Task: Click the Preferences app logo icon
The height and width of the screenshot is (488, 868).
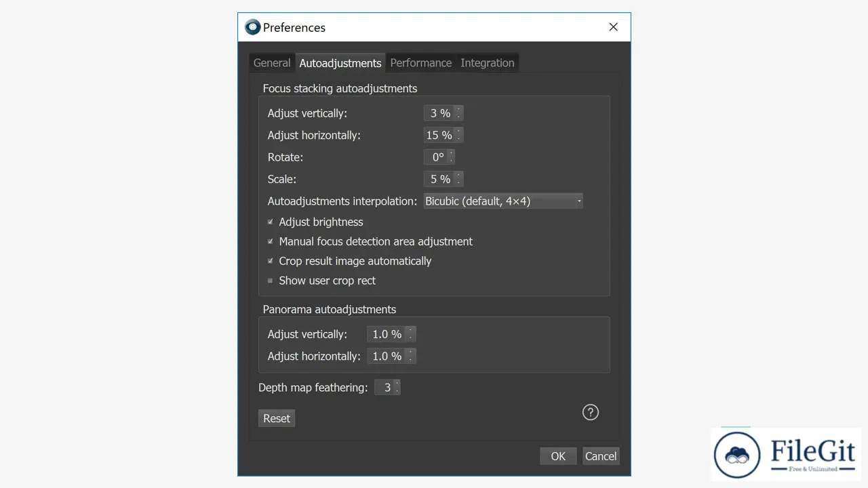Action: [252, 27]
